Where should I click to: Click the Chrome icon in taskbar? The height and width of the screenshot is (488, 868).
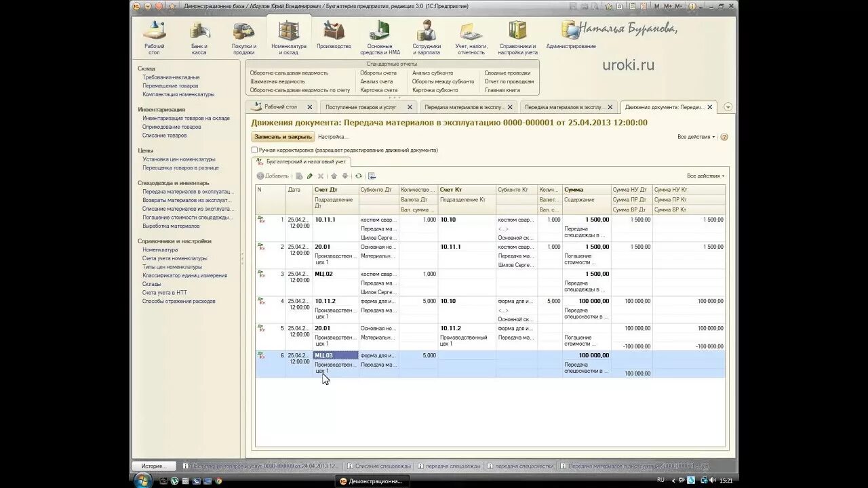218,481
